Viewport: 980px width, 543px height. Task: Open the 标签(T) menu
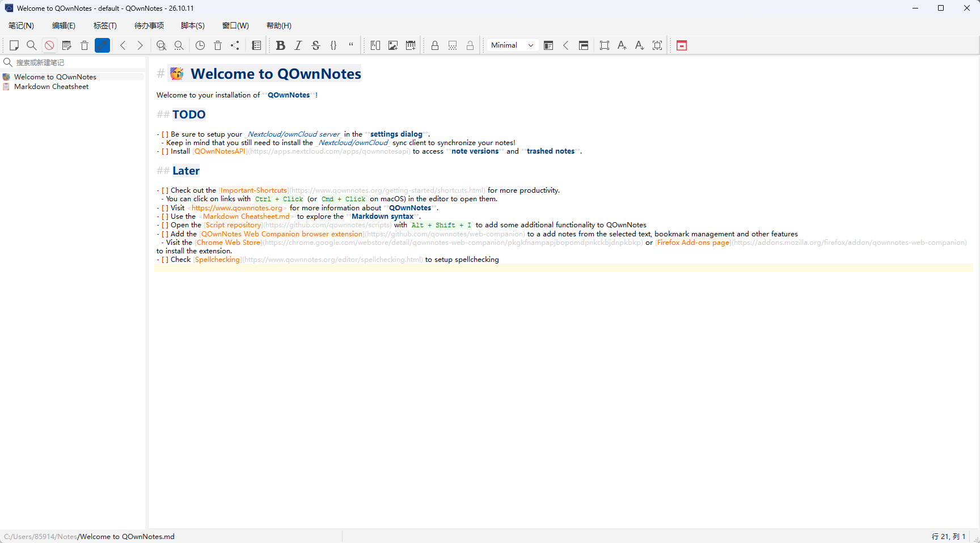(x=105, y=26)
